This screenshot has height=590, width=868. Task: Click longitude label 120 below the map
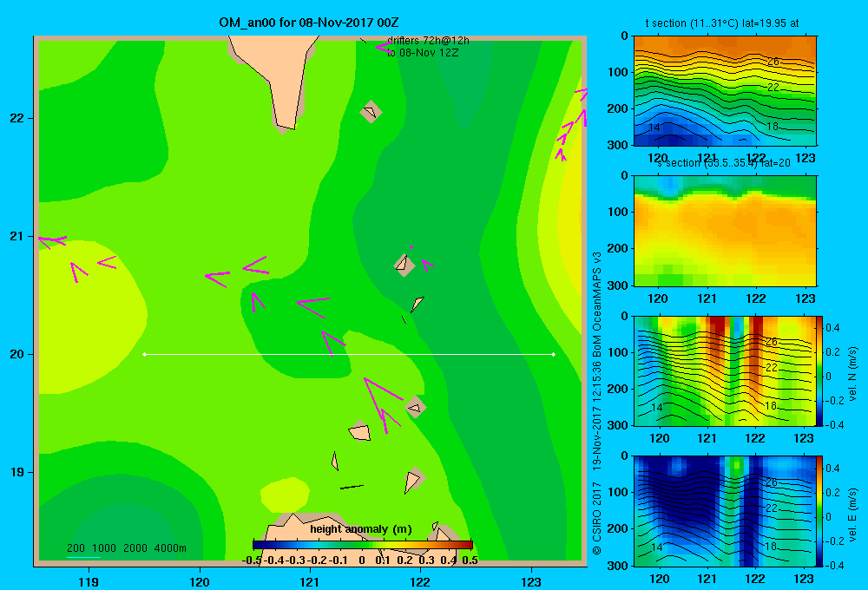coord(200,581)
